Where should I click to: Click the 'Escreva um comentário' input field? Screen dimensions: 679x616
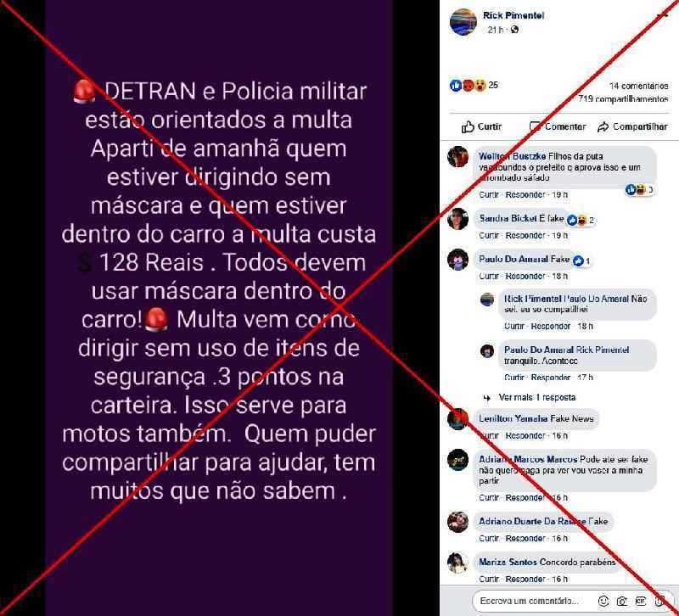tap(535, 601)
